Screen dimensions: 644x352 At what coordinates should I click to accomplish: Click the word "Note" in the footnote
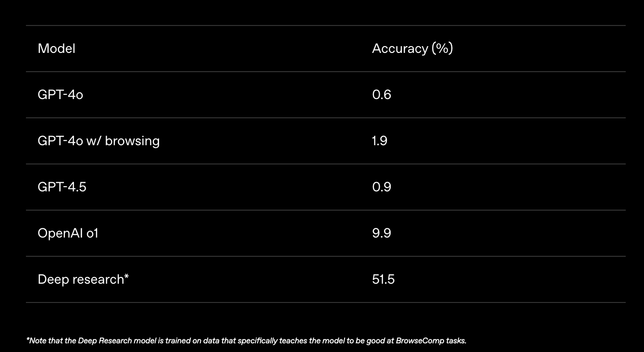tap(37, 341)
